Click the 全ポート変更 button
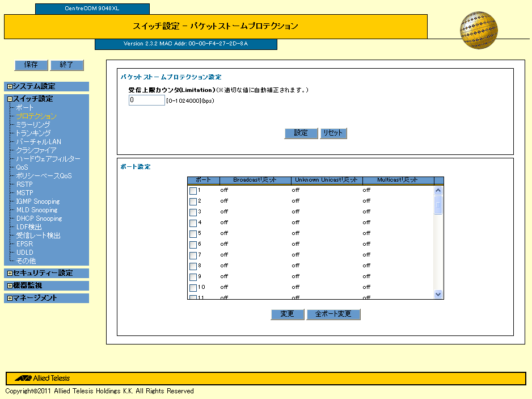Image resolution: width=532 pixels, height=399 pixels. click(x=333, y=314)
